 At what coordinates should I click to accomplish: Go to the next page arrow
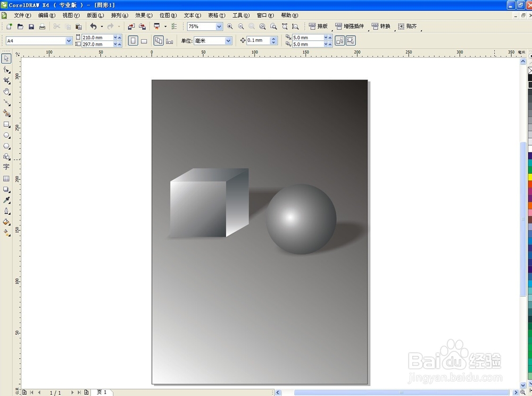(72, 393)
